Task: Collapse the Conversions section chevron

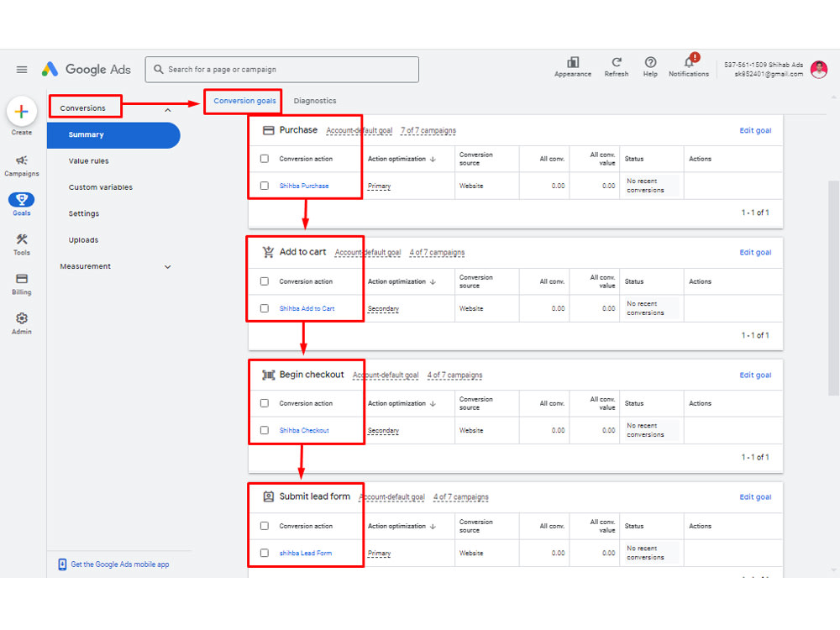Action: tap(168, 110)
